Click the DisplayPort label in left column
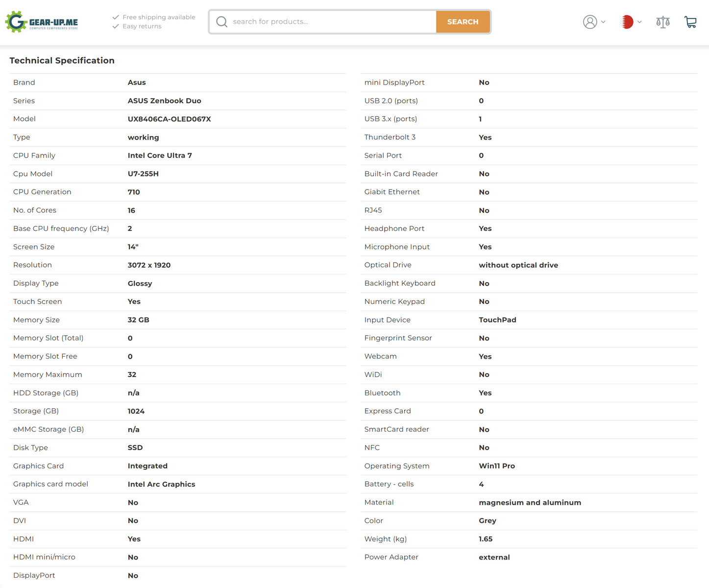Screen dimensions: 709x588 click(34, 575)
